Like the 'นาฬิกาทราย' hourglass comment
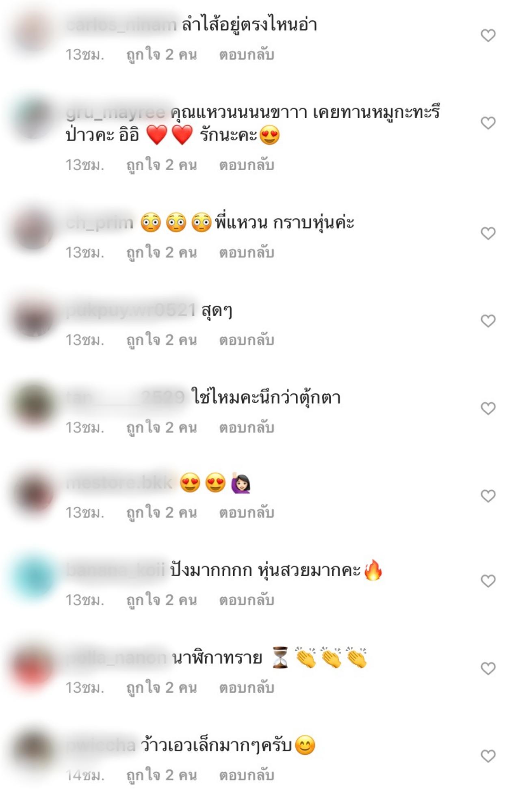Image resolution: width=520 pixels, height=812 pixels. [488, 668]
